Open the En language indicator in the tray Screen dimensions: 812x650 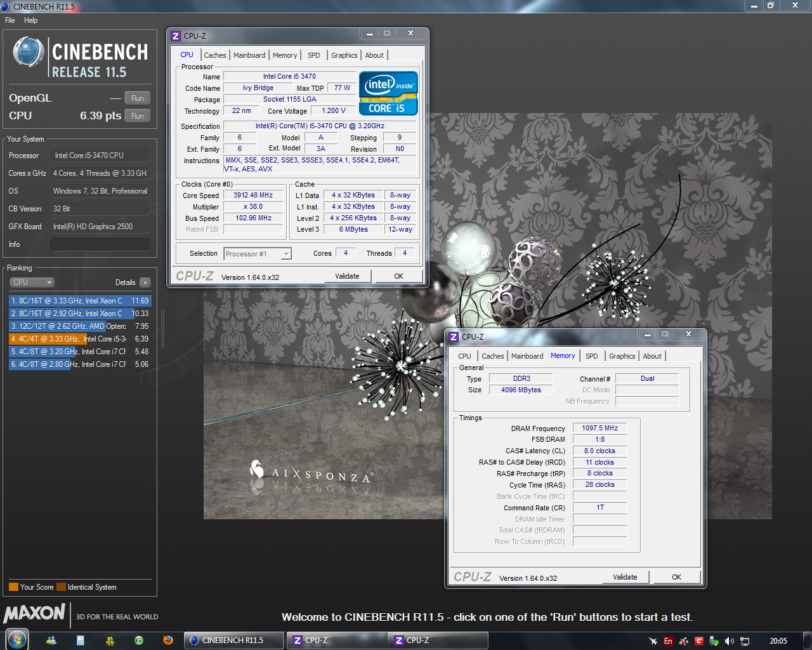(x=668, y=641)
